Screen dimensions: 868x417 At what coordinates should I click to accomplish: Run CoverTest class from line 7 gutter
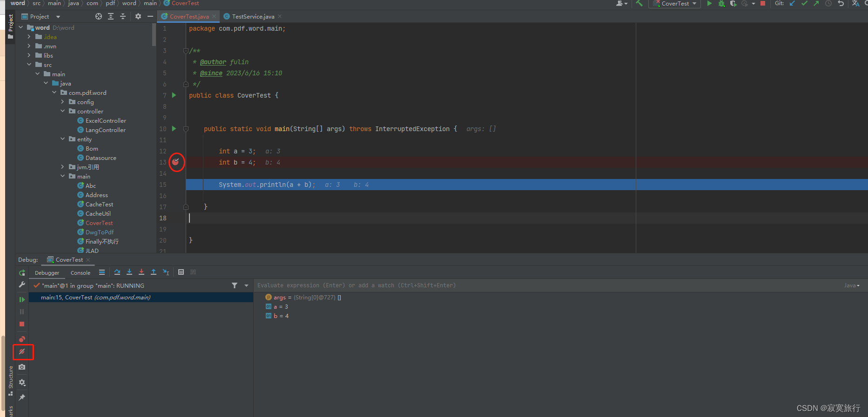point(174,95)
